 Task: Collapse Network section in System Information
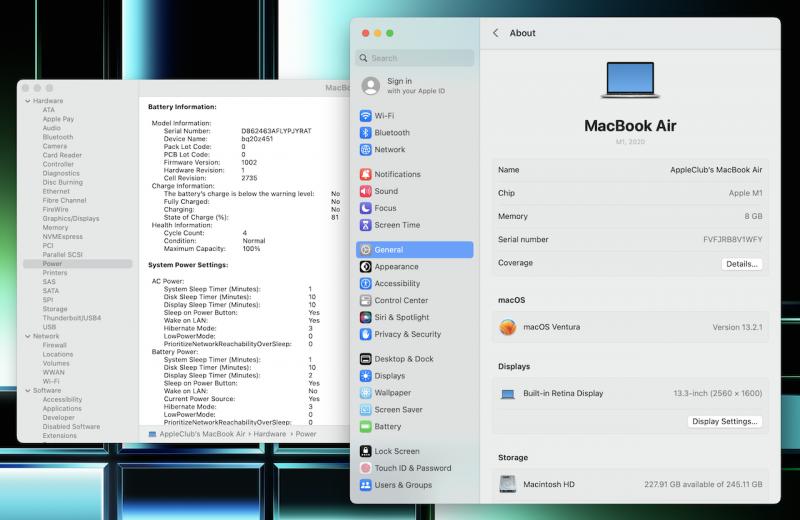coord(28,336)
